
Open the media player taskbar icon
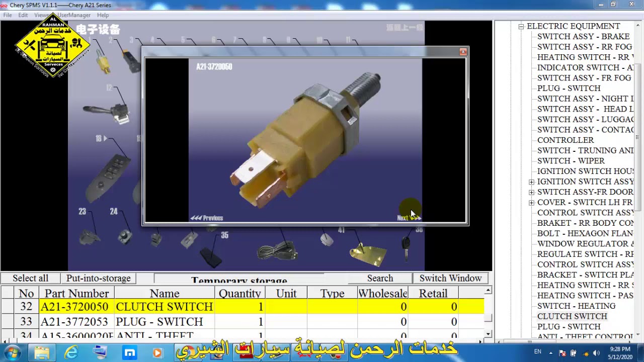pos(158,352)
